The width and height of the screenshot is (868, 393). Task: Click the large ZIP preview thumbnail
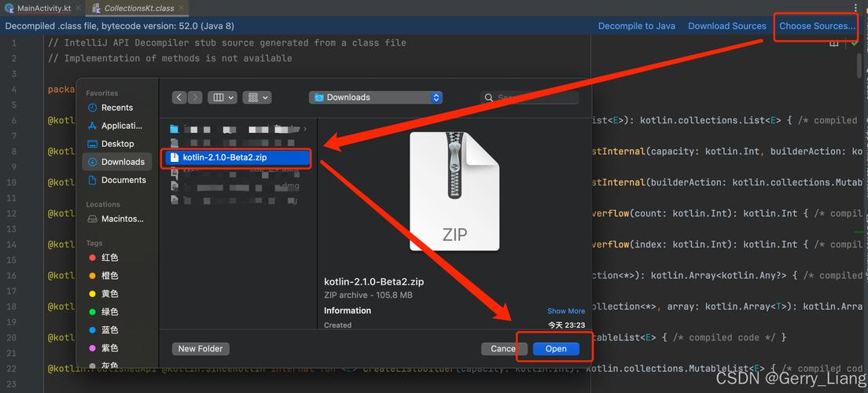click(x=454, y=191)
